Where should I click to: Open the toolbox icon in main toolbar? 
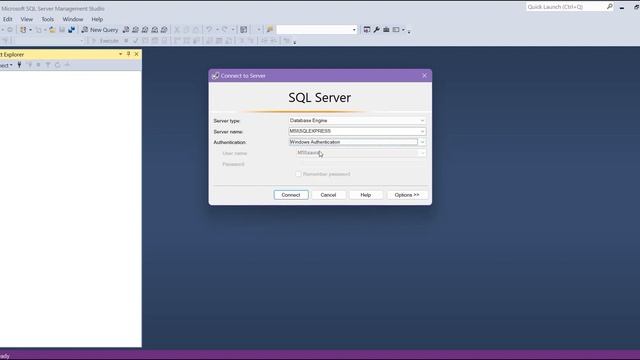click(x=386, y=29)
